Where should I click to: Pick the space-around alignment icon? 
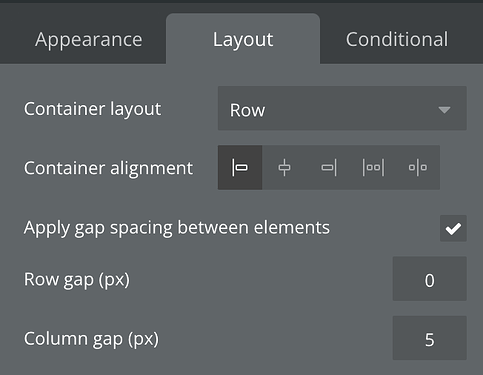[x=417, y=167]
